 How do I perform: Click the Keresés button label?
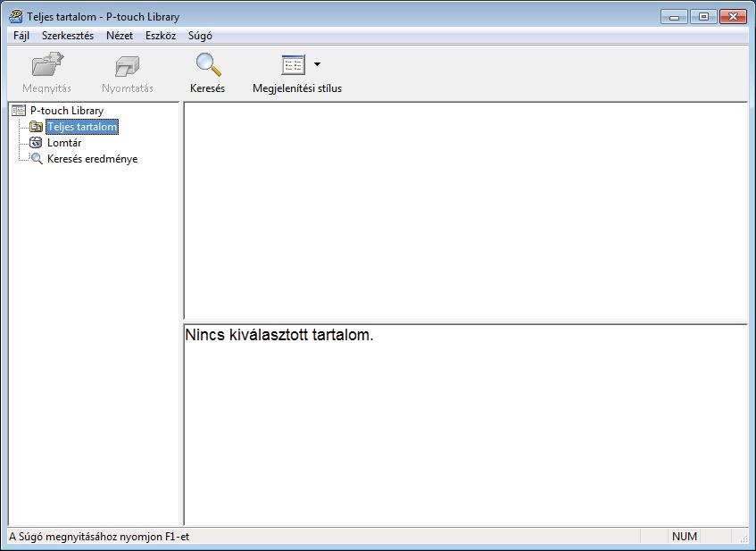coord(207,88)
